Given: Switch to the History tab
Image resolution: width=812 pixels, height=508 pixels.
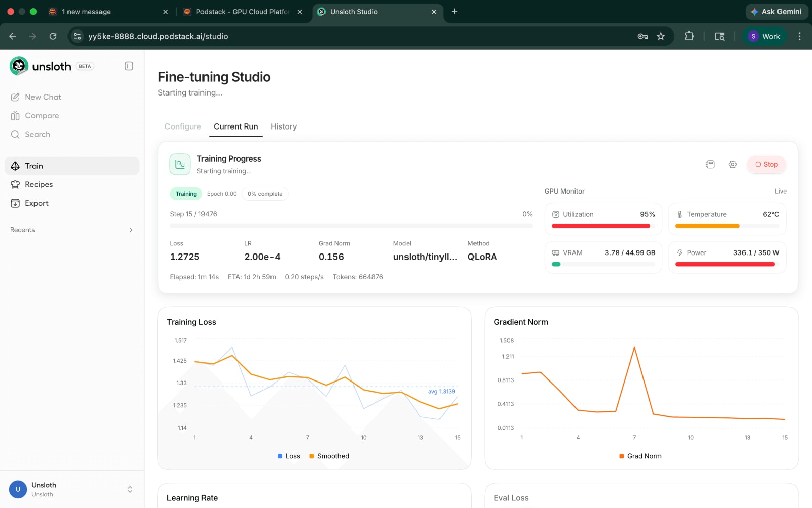Looking at the screenshot, I should 284,126.
